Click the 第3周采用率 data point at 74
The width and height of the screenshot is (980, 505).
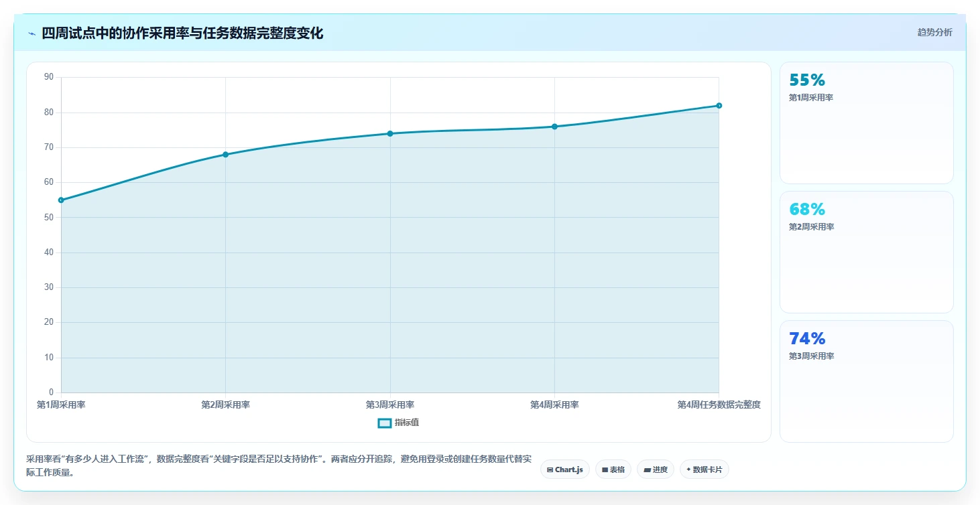(x=390, y=133)
